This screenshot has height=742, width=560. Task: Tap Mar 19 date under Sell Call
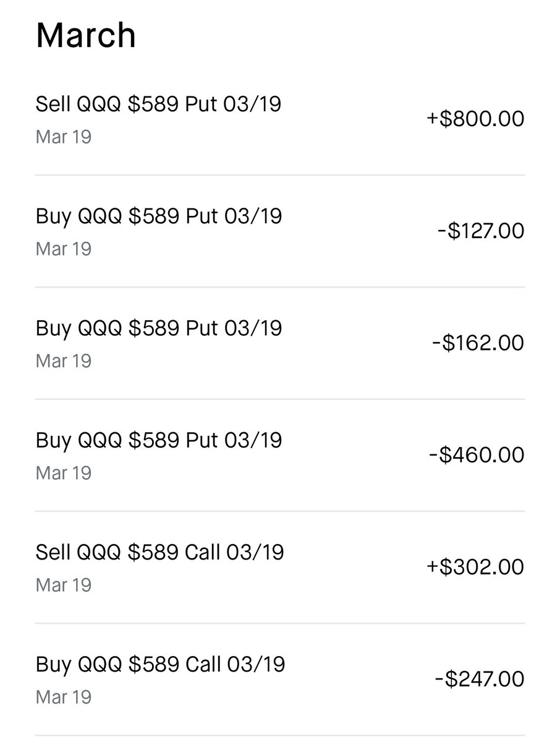[x=64, y=584]
